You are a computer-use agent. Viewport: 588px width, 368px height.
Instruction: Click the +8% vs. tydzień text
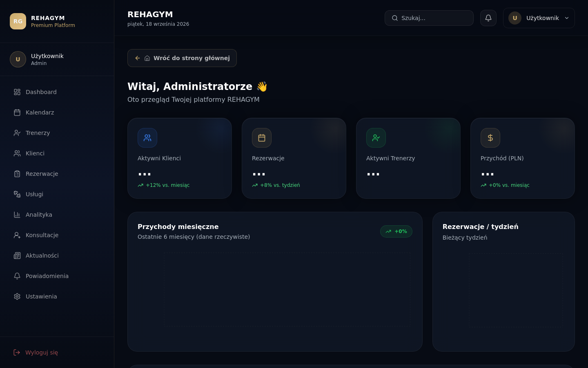280,185
